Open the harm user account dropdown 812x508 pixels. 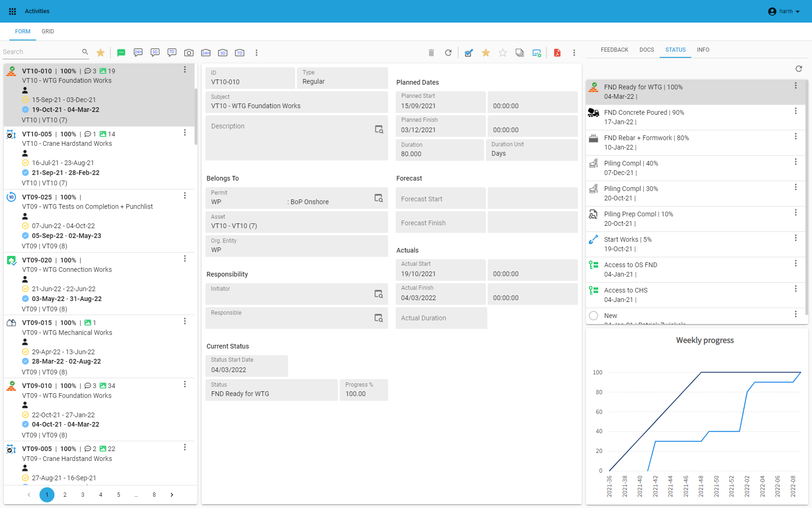tap(784, 11)
